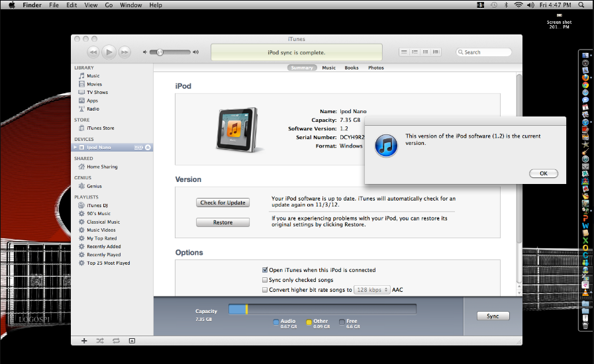Click the iPod nano device image
Screen dimensions: 594x364
click(238, 130)
